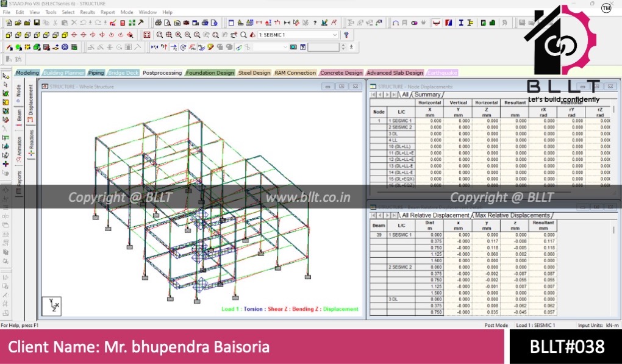Open the File menu

(x=7, y=12)
